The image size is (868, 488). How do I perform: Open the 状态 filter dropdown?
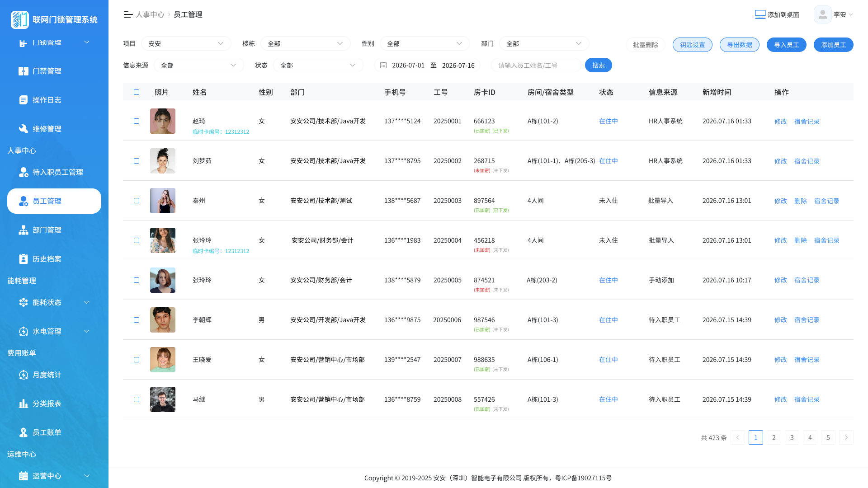click(x=318, y=65)
